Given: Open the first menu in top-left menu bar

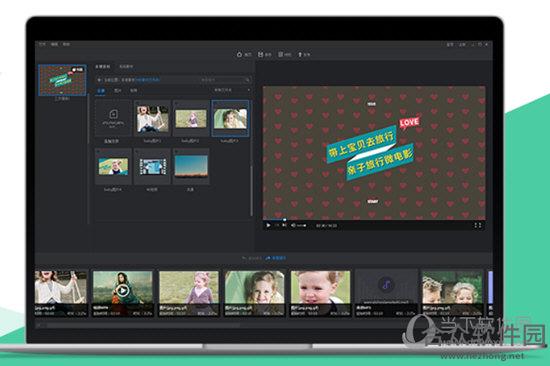Looking at the screenshot, I should pyautogui.click(x=42, y=44).
